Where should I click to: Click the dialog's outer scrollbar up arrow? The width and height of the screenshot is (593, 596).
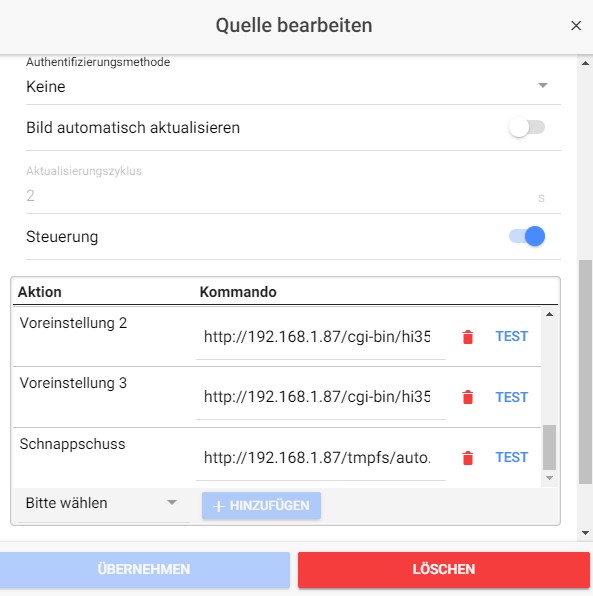click(585, 63)
